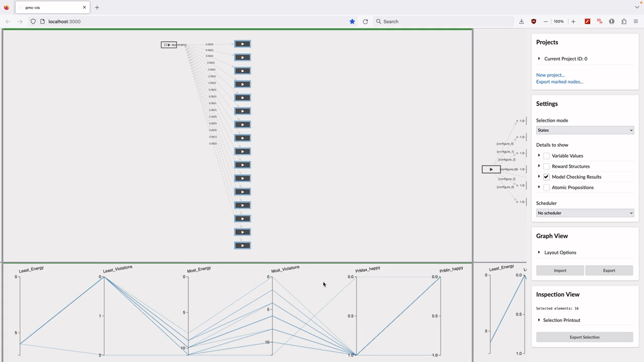This screenshot has width=644, height=362.
Task: Enable the Variable Values checkbox
Action: click(546, 156)
